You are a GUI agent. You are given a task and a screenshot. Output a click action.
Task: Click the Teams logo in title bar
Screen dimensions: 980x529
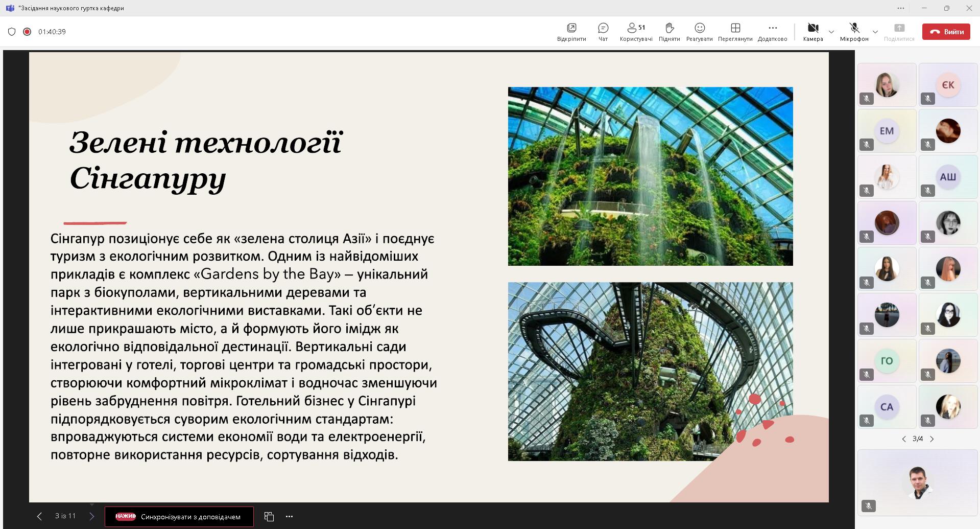[10, 8]
